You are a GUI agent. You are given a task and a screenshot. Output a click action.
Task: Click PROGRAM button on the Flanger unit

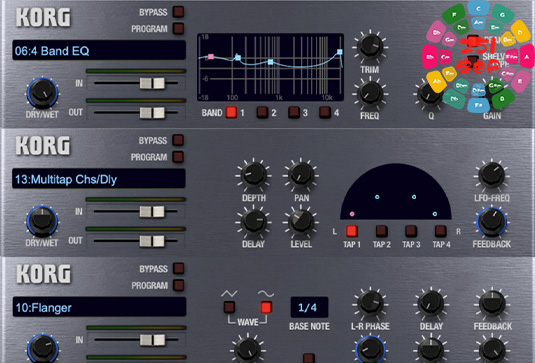[178, 285]
